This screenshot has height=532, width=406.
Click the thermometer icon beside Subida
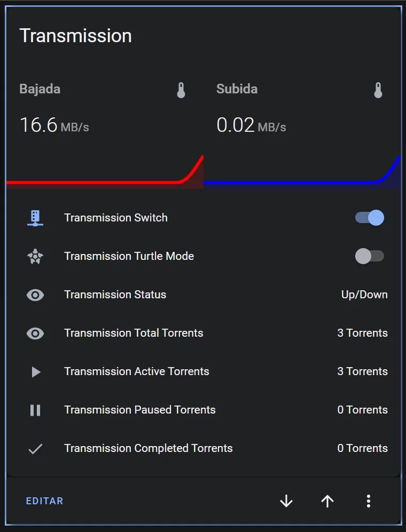click(378, 90)
